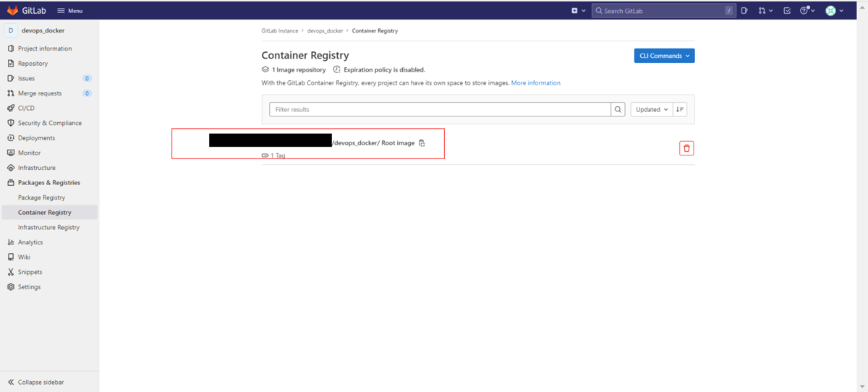Open the To-Do List checkmark icon
868x392 pixels.
click(x=787, y=11)
